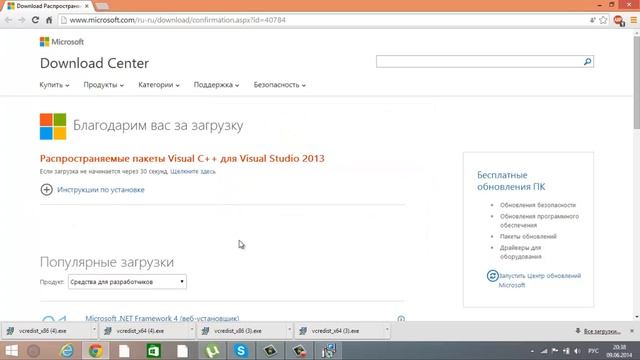Bookmark this page with the star icon

pos(603,20)
